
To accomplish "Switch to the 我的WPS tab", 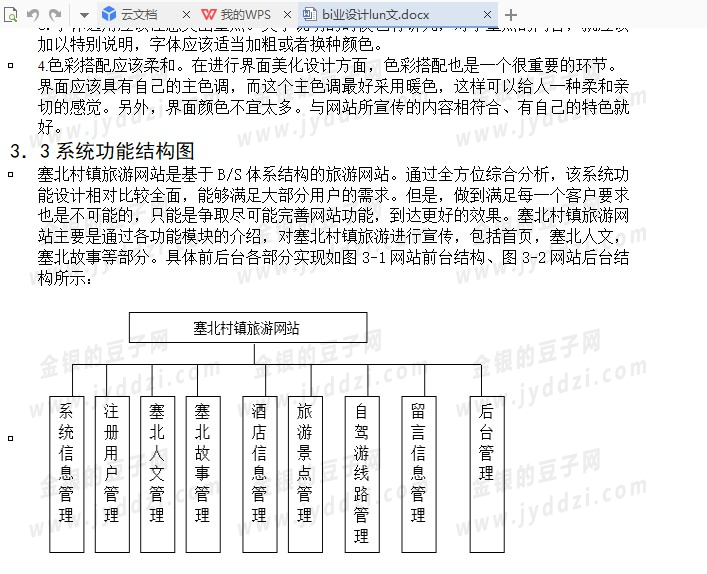I will [246, 15].
